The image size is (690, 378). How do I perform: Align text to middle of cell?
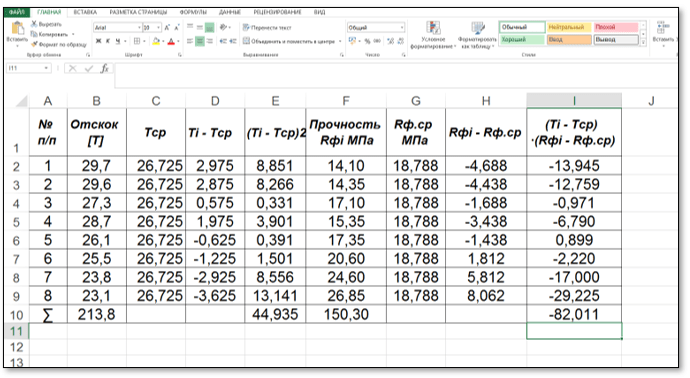200,27
